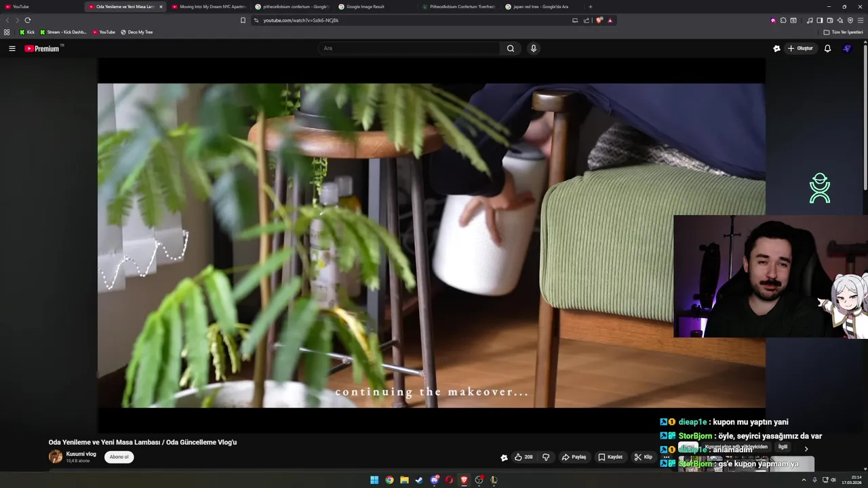
Task: Click the YouTube search field labeled Ara
Action: (x=409, y=48)
